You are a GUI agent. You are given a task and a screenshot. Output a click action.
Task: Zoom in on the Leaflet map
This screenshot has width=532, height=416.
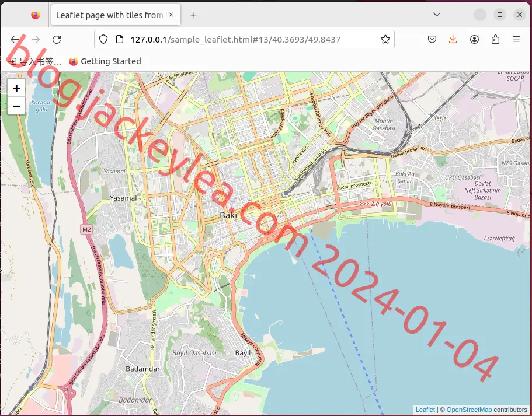point(16,88)
